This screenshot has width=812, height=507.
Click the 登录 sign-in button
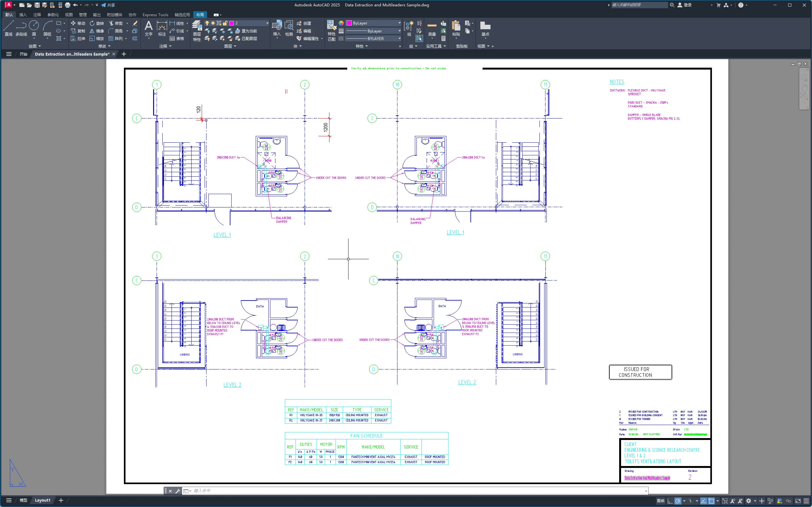pyautogui.click(x=685, y=5)
